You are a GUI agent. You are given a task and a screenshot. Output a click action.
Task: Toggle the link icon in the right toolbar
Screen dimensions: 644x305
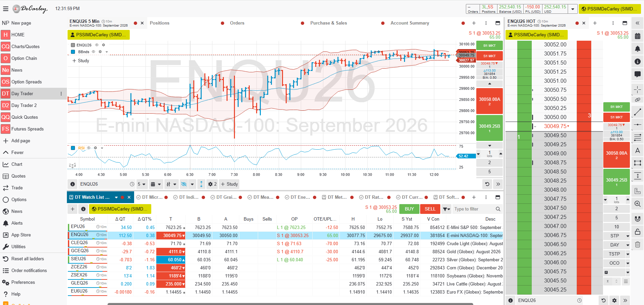[x=637, y=100]
